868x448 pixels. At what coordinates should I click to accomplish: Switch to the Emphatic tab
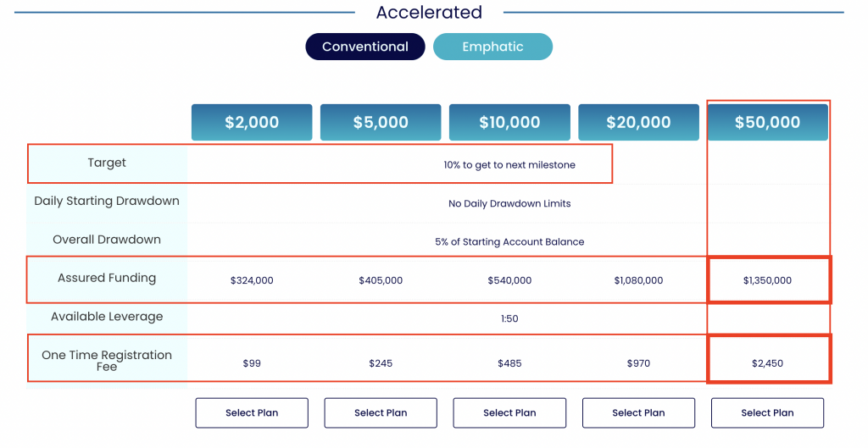[x=492, y=47]
